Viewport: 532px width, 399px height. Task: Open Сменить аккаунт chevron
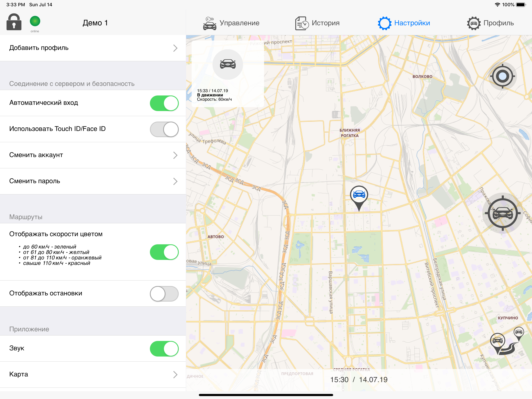click(x=175, y=155)
